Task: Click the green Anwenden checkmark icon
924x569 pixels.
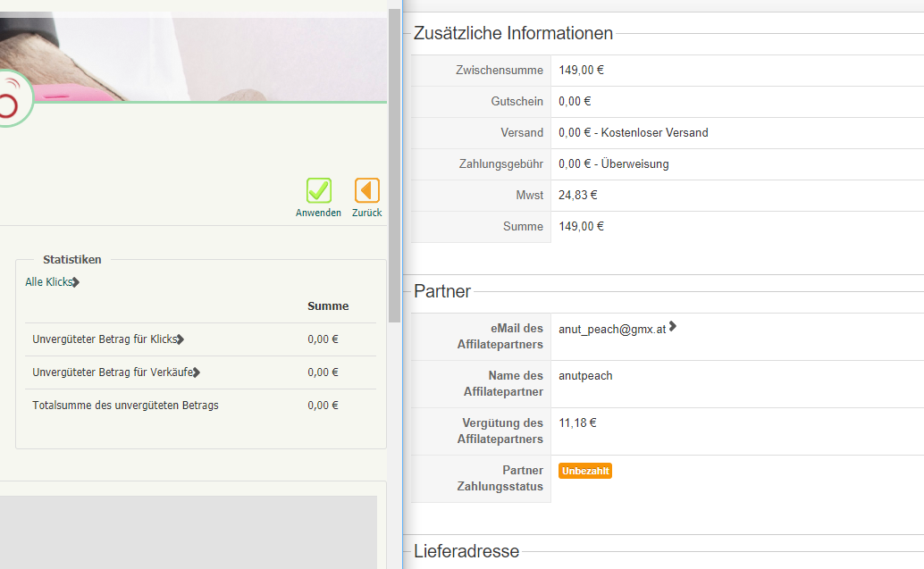Action: [x=319, y=190]
